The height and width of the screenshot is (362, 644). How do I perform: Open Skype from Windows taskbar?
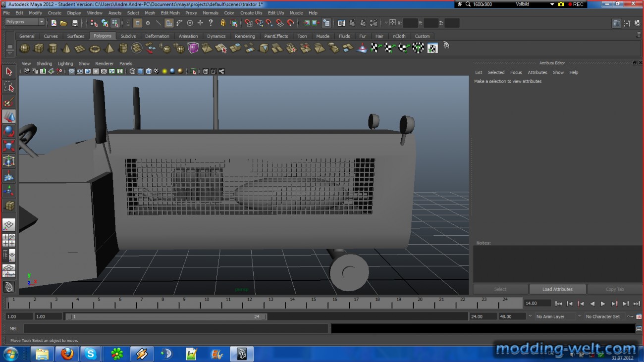click(x=91, y=354)
